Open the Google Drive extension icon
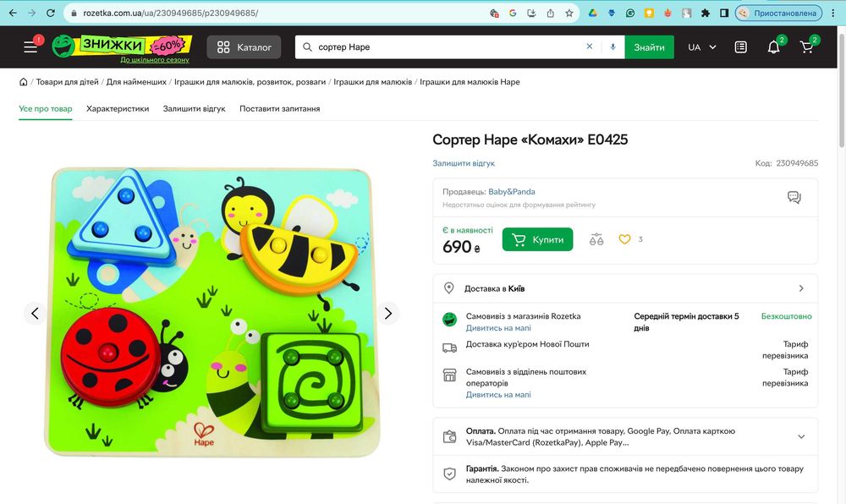The width and height of the screenshot is (846, 504). [x=592, y=13]
